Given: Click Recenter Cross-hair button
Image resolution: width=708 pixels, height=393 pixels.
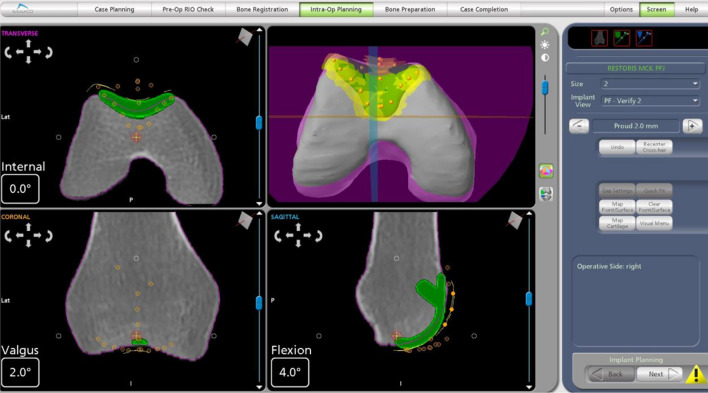Looking at the screenshot, I should [654, 147].
